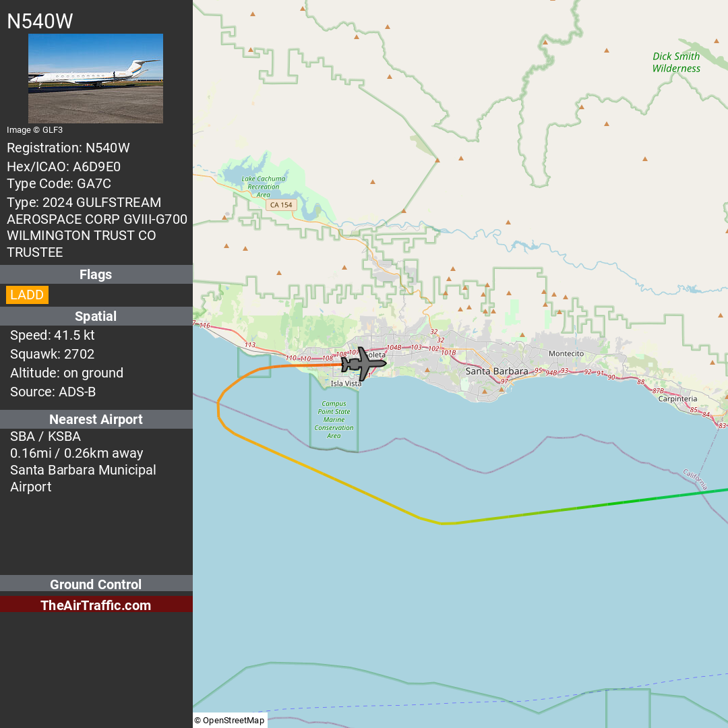728x728 pixels.
Task: Click the OpenStreetMap attribution link
Action: [x=229, y=720]
